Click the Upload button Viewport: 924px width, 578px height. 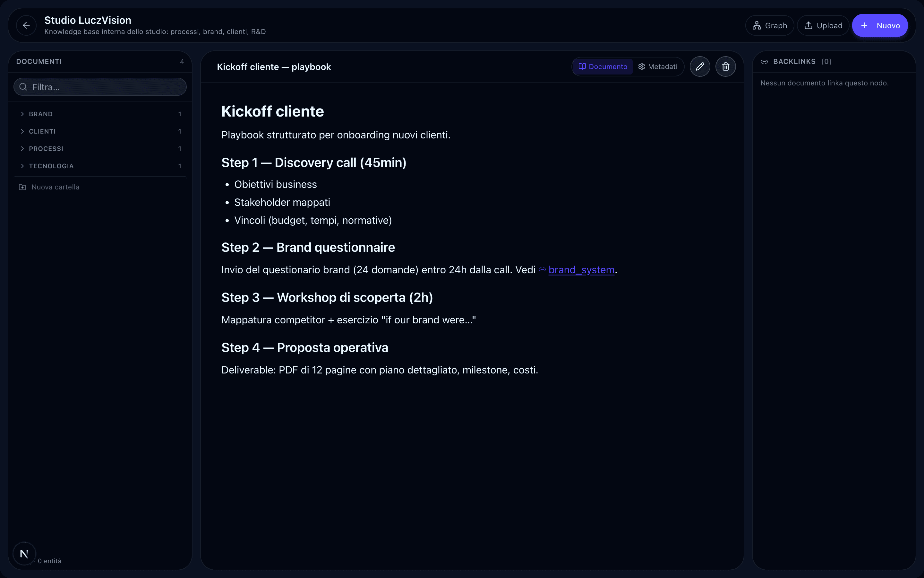[823, 26]
